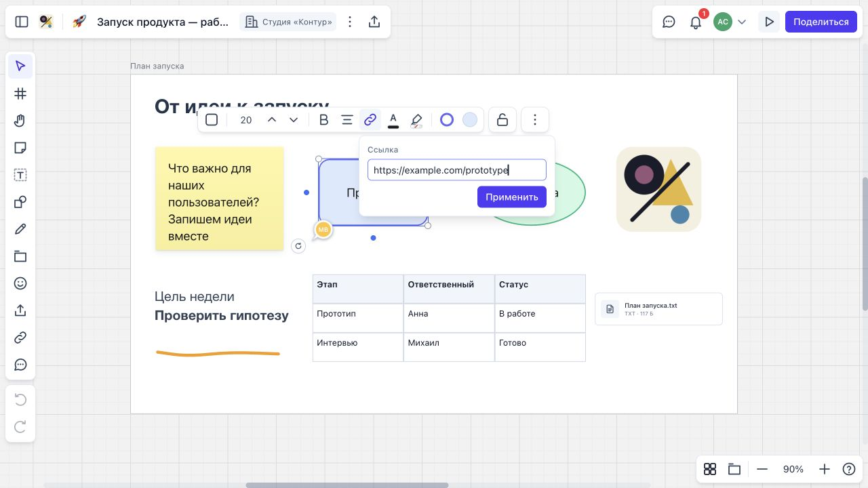This screenshot has height=488, width=868.
Task: Toggle the sidebar panel icon
Action: [x=22, y=22]
